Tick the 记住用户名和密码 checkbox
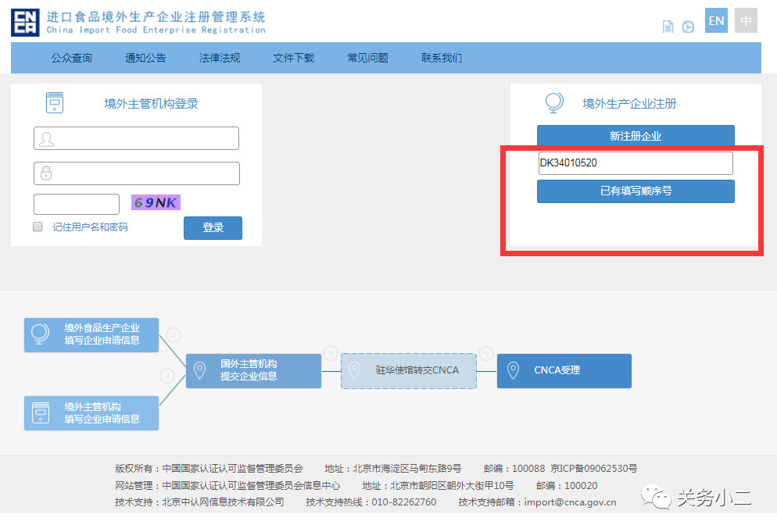 click(38, 227)
